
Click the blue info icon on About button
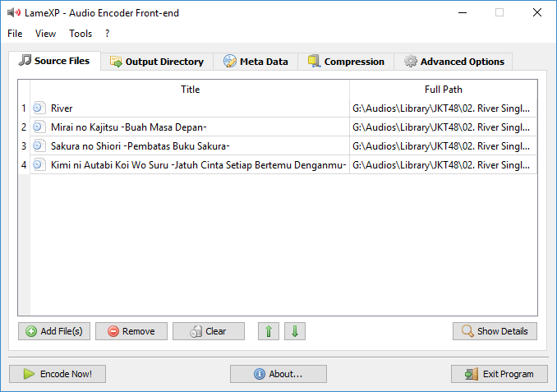click(260, 374)
